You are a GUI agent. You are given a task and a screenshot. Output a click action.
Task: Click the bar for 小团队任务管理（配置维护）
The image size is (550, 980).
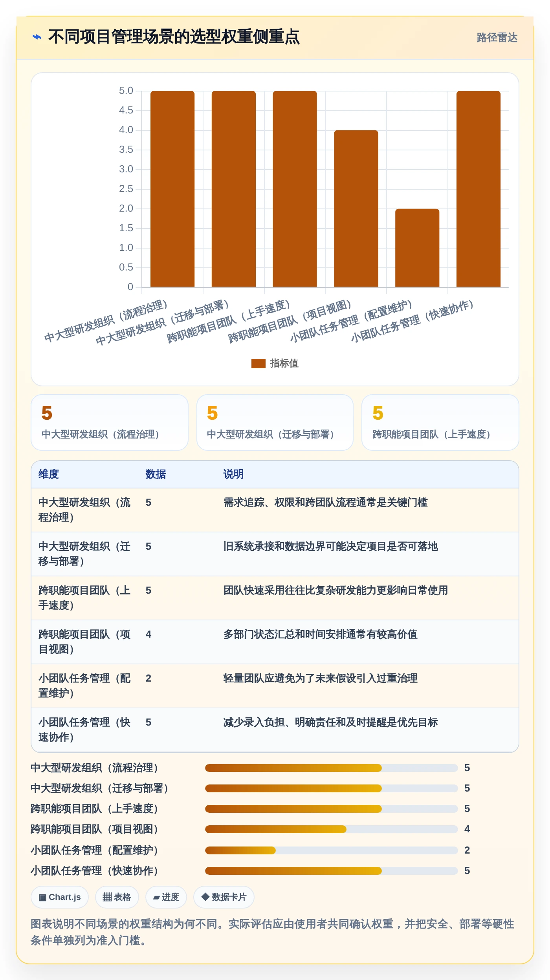pyautogui.click(x=417, y=248)
